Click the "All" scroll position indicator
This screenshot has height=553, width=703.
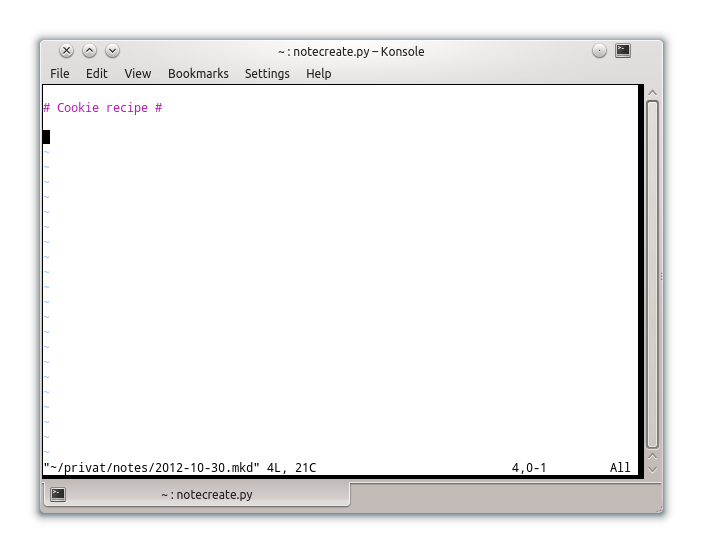coord(620,468)
